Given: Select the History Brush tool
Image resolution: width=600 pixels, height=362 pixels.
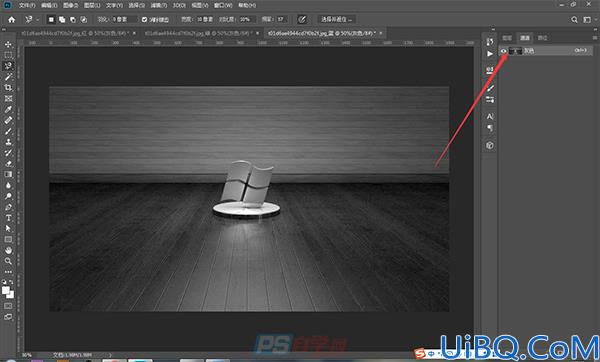Looking at the screenshot, I should point(8,153).
